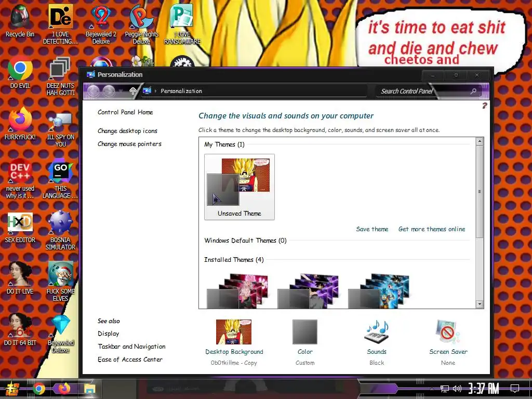The image size is (532, 399).
Task: Open the Recycle Bin desktop icon
Action: (x=20, y=21)
